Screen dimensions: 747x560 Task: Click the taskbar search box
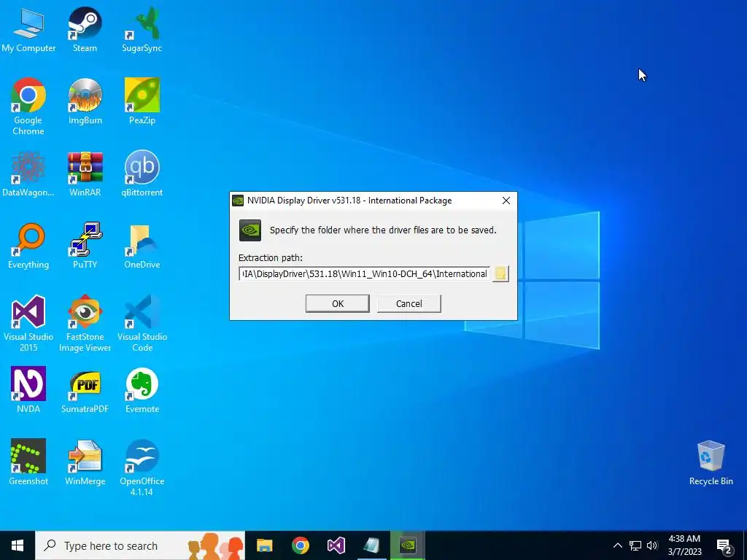pyautogui.click(x=140, y=545)
